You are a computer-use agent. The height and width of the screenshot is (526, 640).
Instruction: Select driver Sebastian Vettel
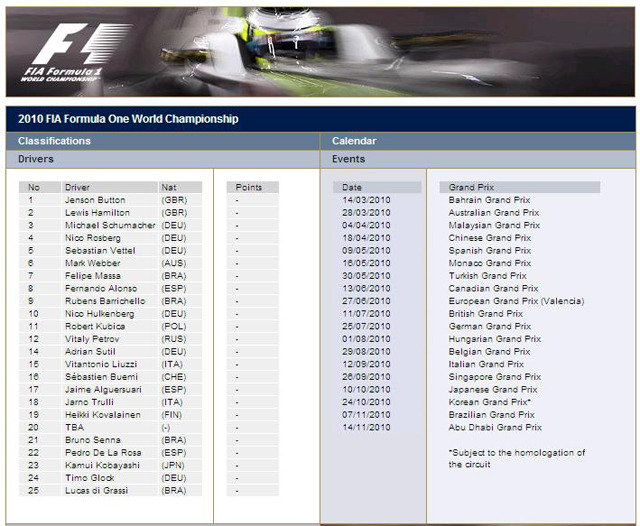pos(100,251)
